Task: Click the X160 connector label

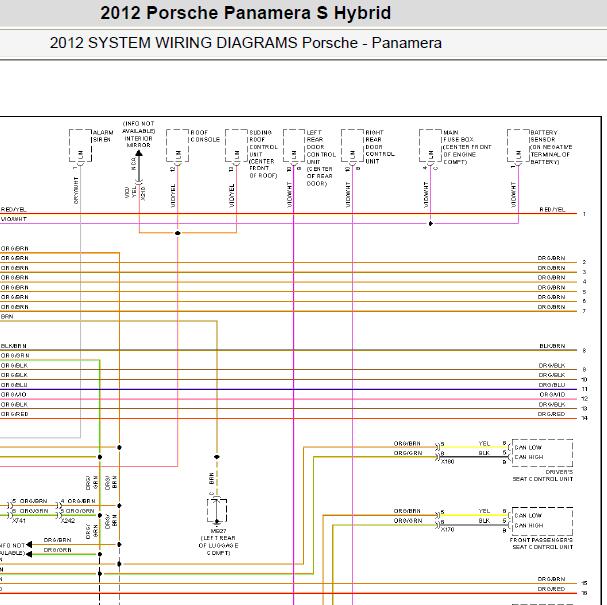Action: [x=447, y=462]
